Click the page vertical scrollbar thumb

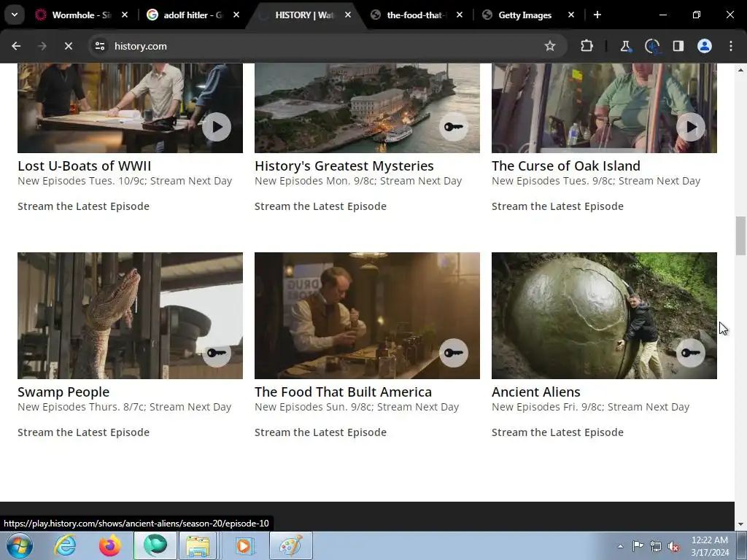[740, 236]
